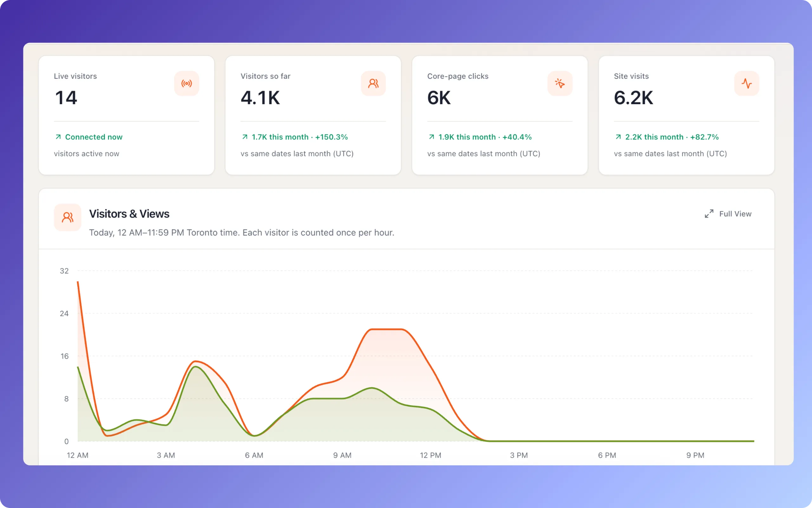
Task: Click the expand arrows icon beside Full View
Action: (x=709, y=214)
